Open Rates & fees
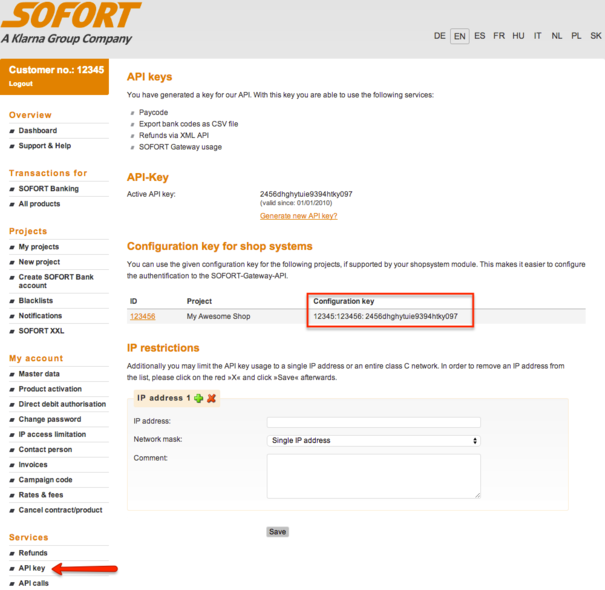This screenshot has width=605, height=590. point(41,494)
